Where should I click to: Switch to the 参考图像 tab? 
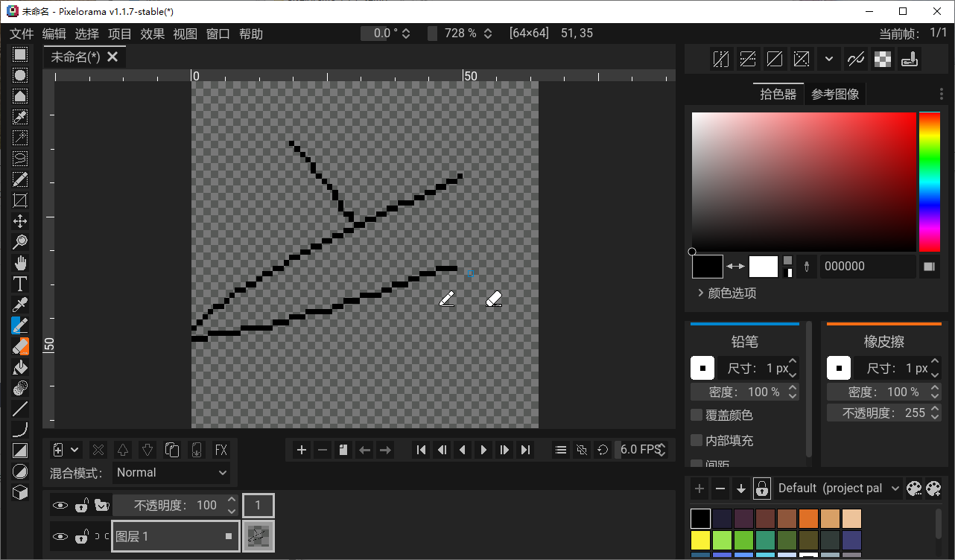pos(835,94)
